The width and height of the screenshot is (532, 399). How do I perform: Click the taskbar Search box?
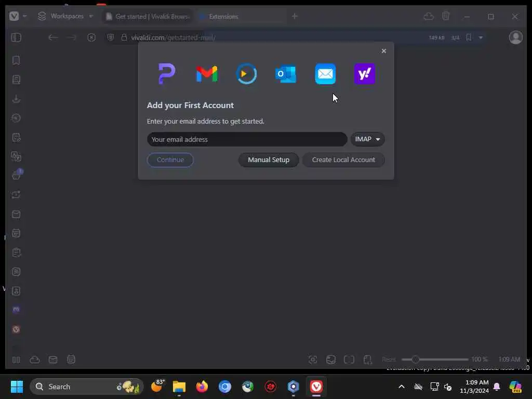point(87,387)
